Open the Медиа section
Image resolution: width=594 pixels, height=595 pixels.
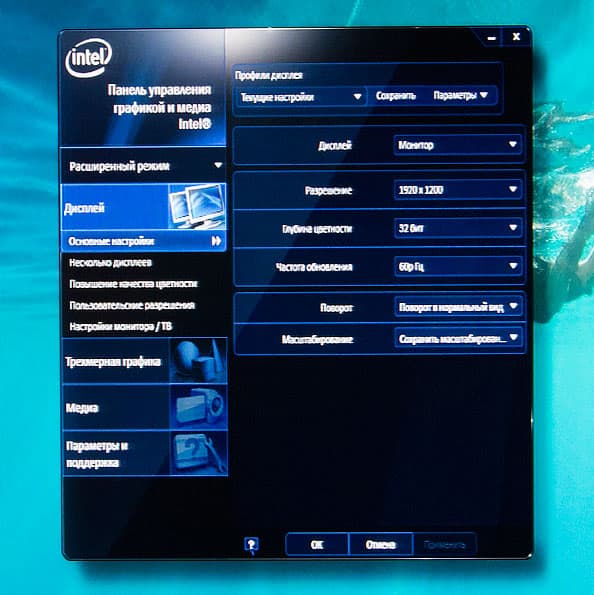coord(145,408)
